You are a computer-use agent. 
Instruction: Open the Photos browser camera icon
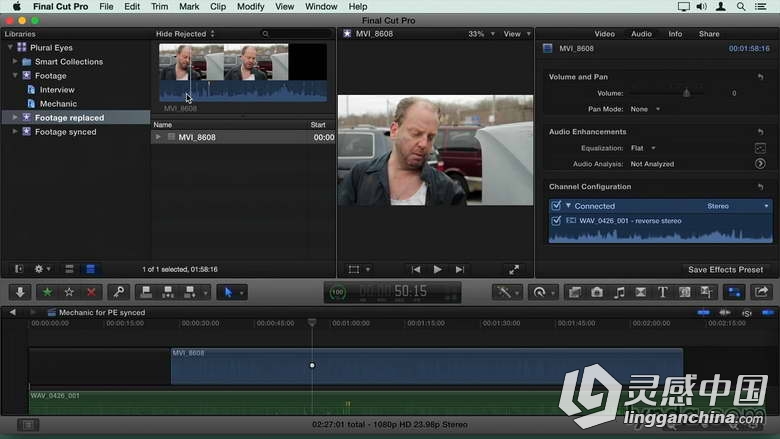pyautogui.click(x=597, y=292)
